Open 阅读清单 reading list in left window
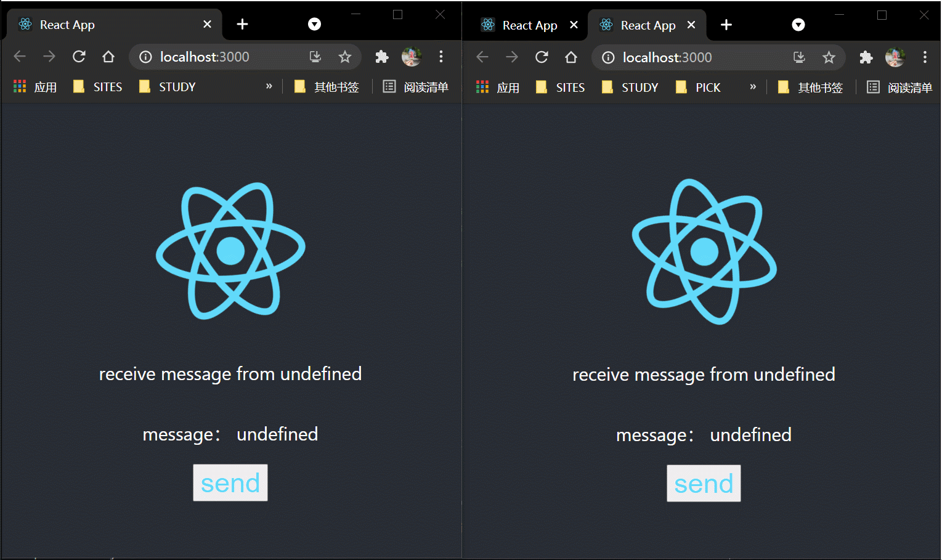 (416, 87)
